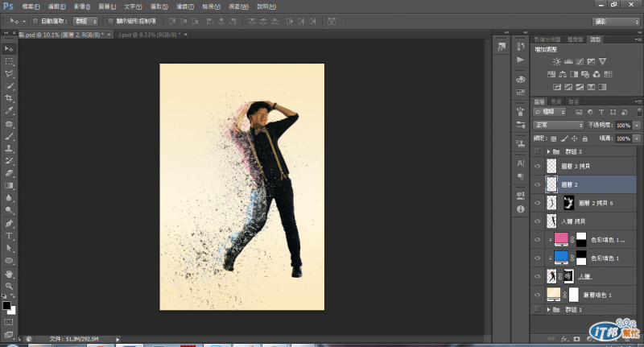Expand the 群組 3 layer group

coord(549,151)
